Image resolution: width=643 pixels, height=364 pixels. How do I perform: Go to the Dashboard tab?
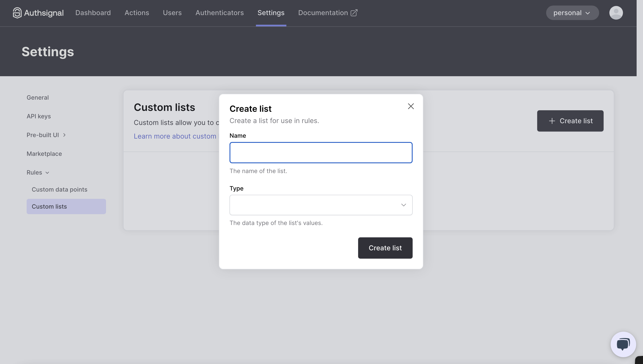(x=93, y=13)
